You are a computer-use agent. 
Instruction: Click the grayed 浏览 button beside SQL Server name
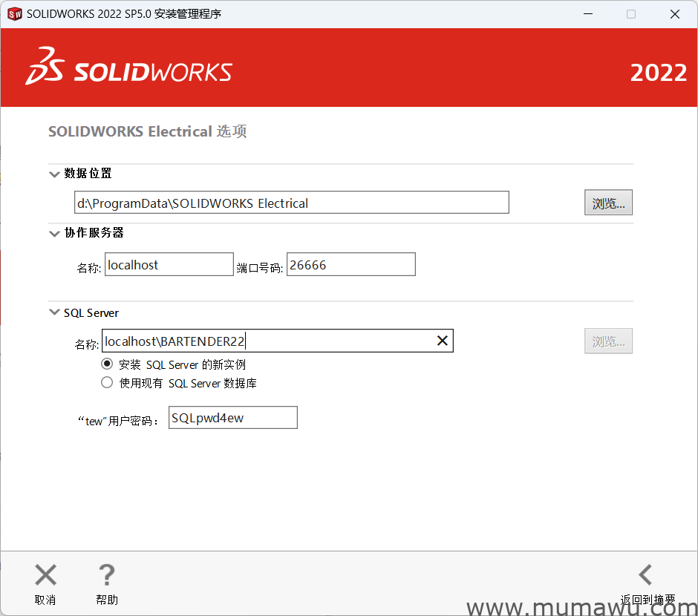click(x=608, y=341)
